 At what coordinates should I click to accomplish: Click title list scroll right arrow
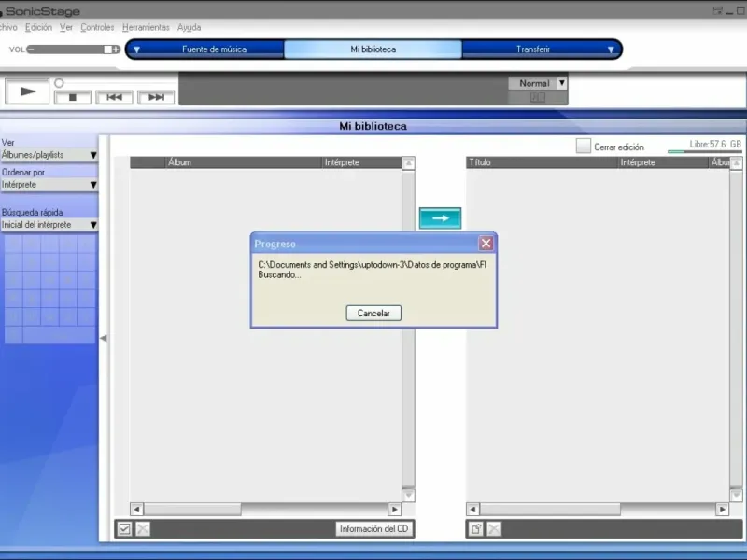722,510
